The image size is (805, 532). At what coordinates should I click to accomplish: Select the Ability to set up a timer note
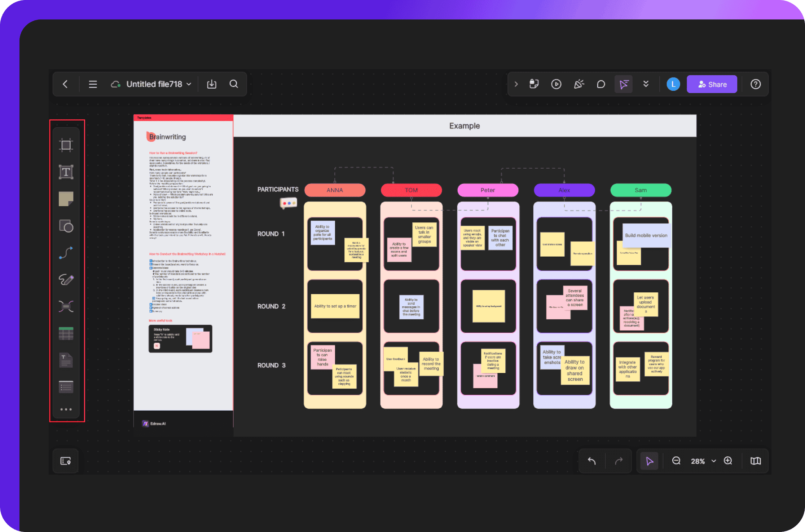(x=335, y=306)
